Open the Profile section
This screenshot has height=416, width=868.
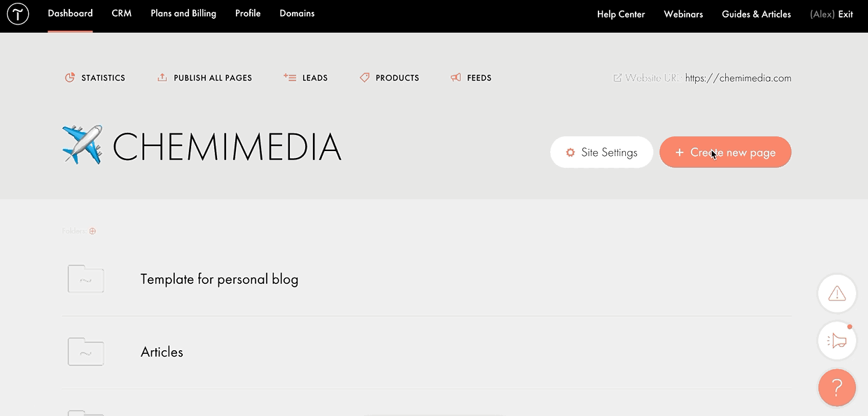pyautogui.click(x=248, y=14)
